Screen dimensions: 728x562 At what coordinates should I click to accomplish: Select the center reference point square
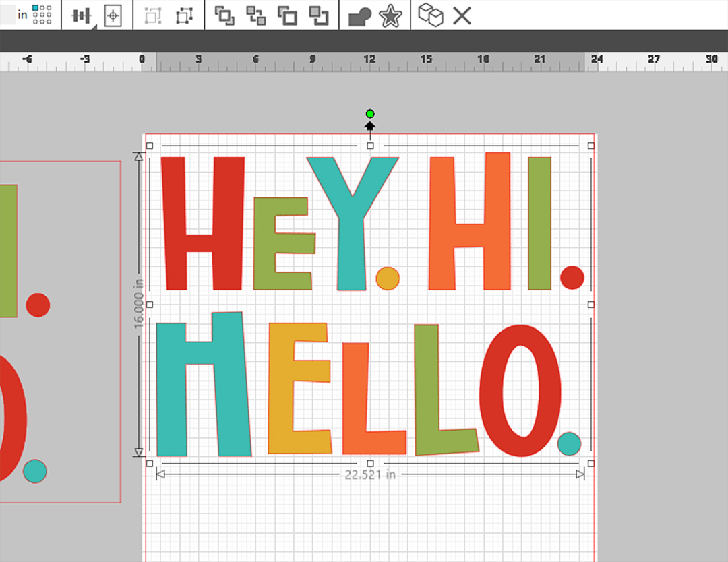[x=42, y=14]
